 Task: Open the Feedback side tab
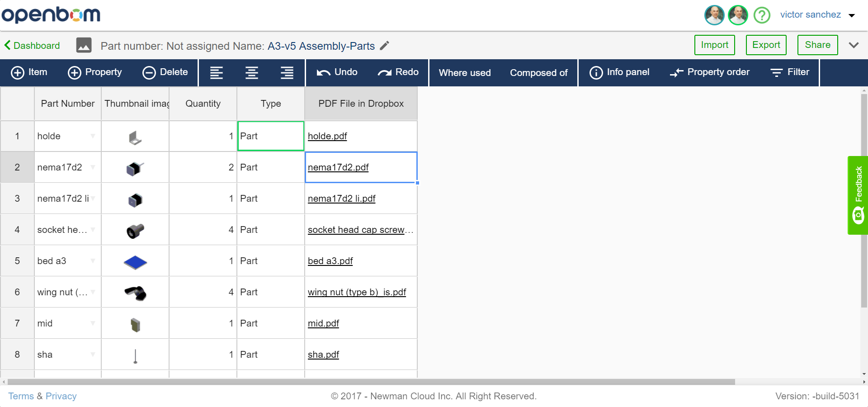(x=858, y=195)
